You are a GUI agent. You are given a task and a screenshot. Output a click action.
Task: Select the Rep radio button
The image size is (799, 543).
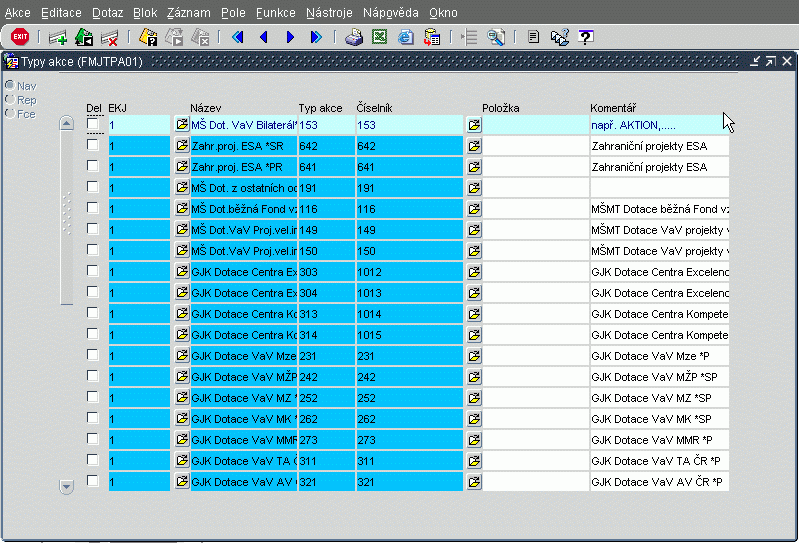pos(10,100)
